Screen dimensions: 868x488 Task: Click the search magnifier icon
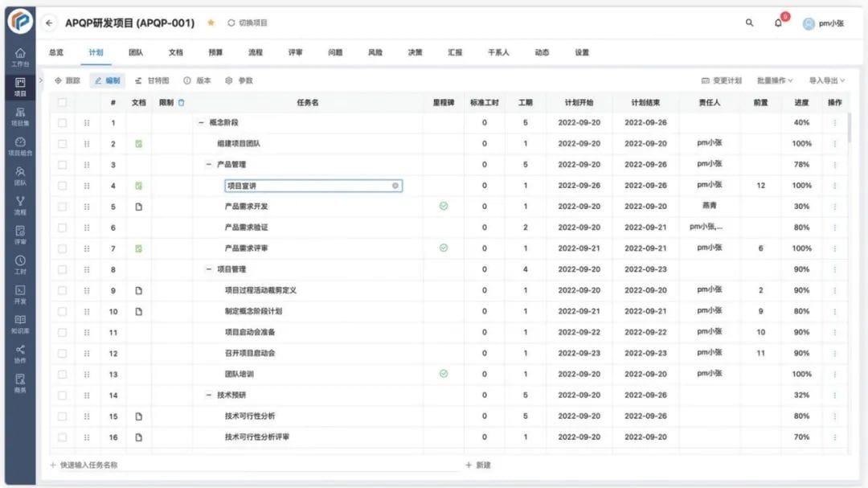pos(749,23)
